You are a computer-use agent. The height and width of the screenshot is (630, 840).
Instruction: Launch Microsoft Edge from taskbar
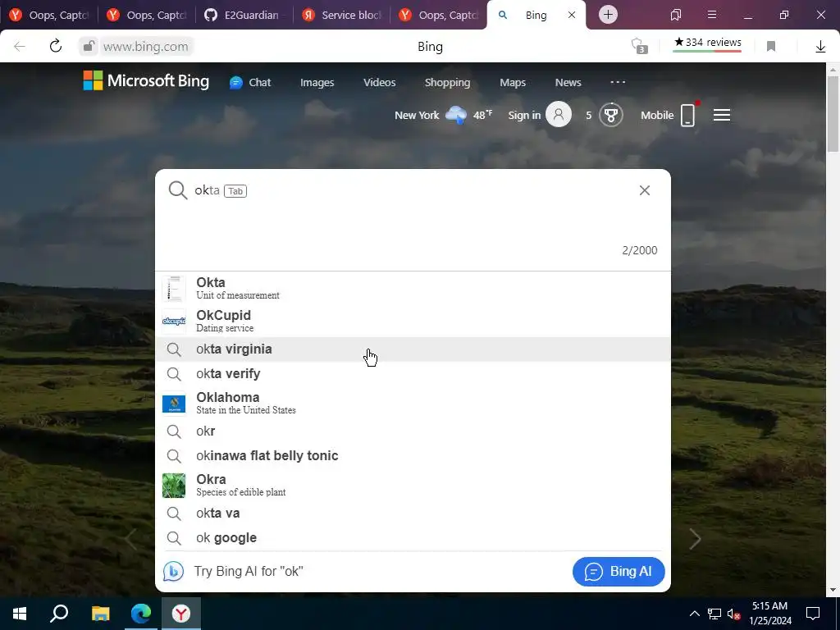tap(141, 614)
